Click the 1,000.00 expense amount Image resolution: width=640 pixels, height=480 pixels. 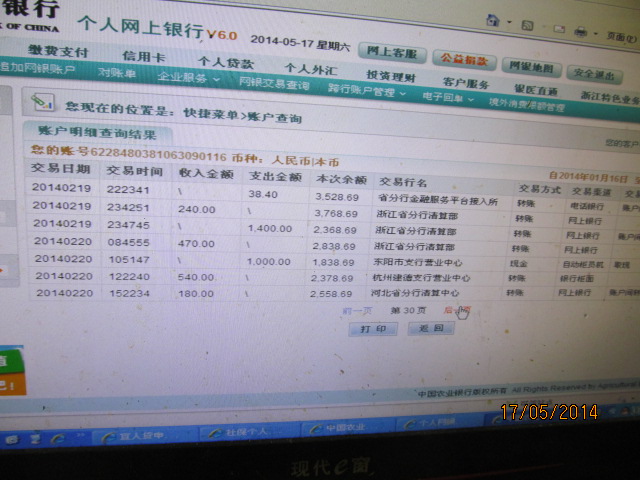[x=269, y=262]
